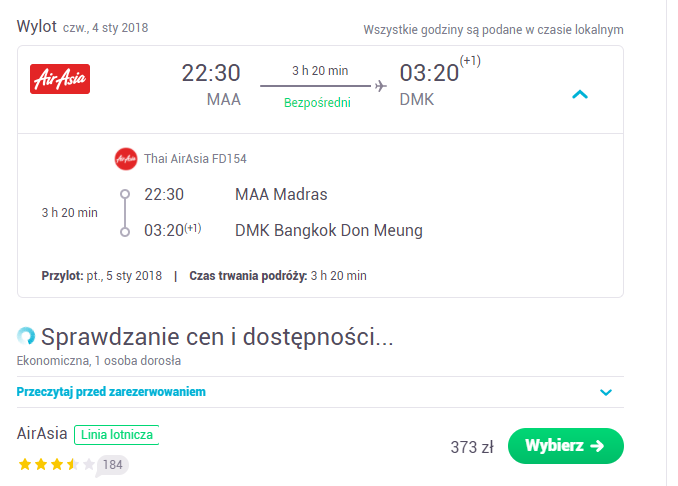Click the 373 zł price

tap(472, 447)
